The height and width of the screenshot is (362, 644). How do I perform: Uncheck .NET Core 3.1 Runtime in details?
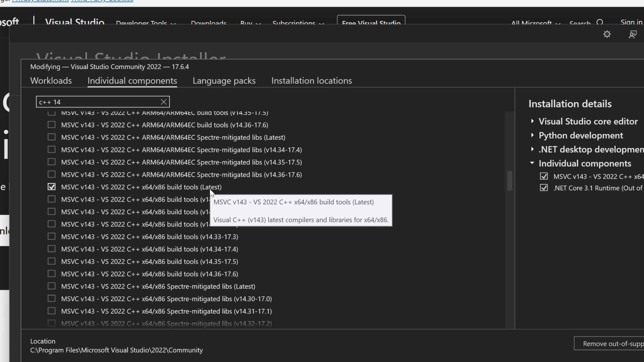pos(544,188)
